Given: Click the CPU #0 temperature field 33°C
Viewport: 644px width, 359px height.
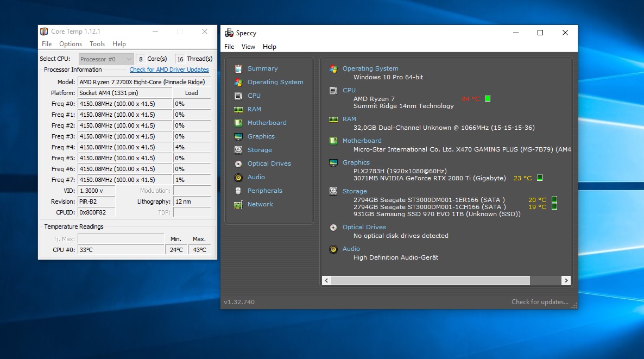Looking at the screenshot, I should point(121,250).
